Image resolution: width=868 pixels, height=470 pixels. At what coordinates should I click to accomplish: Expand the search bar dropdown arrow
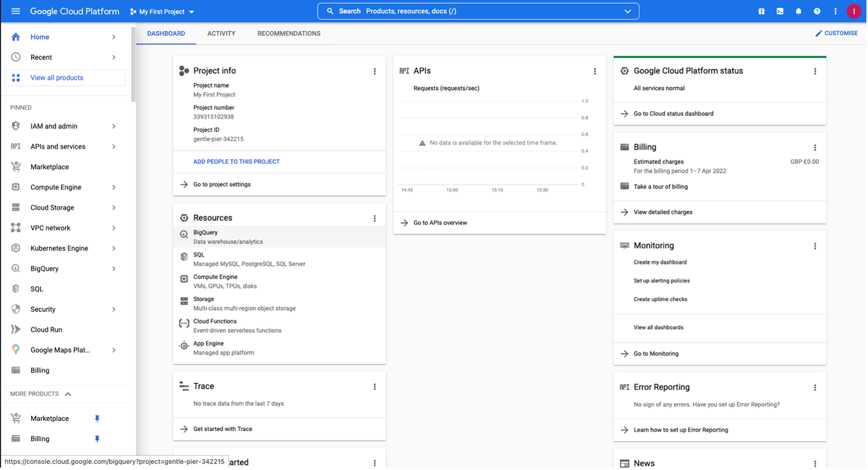click(x=628, y=11)
